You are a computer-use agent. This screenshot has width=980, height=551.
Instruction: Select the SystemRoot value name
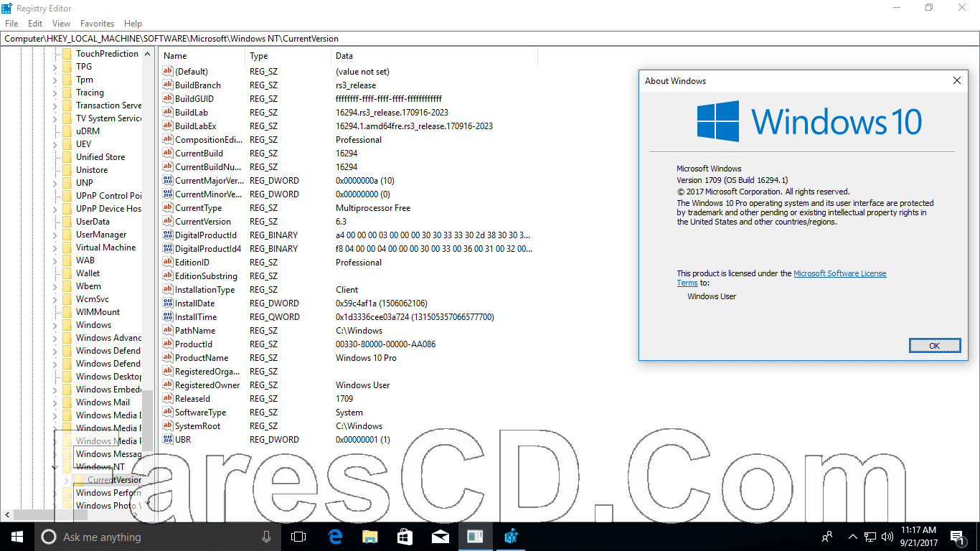tap(197, 426)
